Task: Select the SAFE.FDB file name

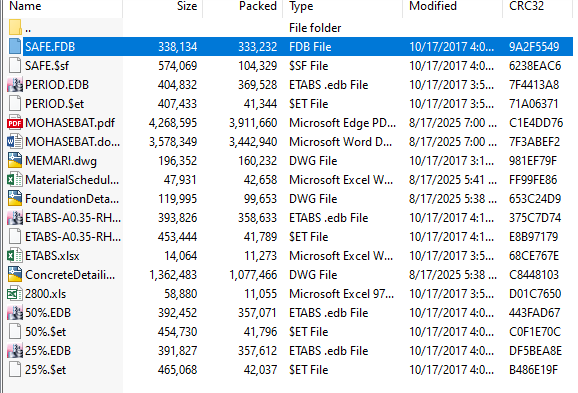Action: [50, 47]
